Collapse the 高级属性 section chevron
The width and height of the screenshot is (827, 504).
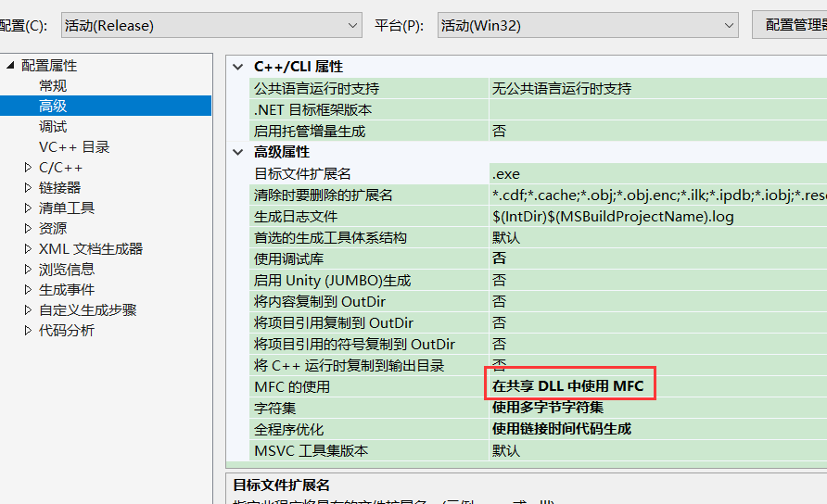pyautogui.click(x=238, y=152)
